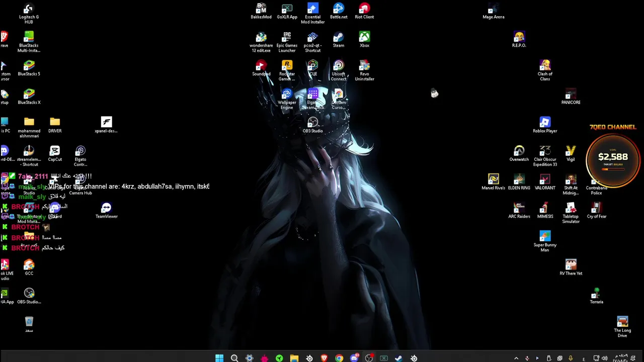Open Rockstar Games Launcher icon
The height and width of the screenshot is (362, 644).
(x=287, y=71)
